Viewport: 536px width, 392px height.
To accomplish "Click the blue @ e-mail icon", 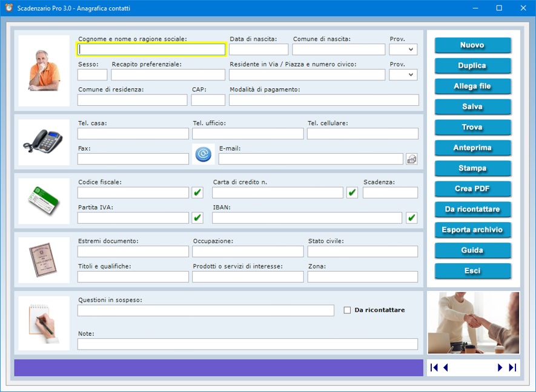I will [203, 154].
